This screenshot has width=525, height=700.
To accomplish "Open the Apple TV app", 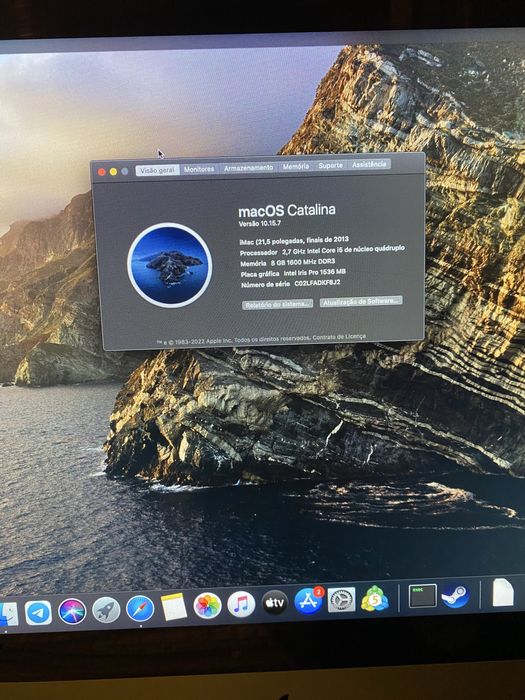I will tap(275, 603).
